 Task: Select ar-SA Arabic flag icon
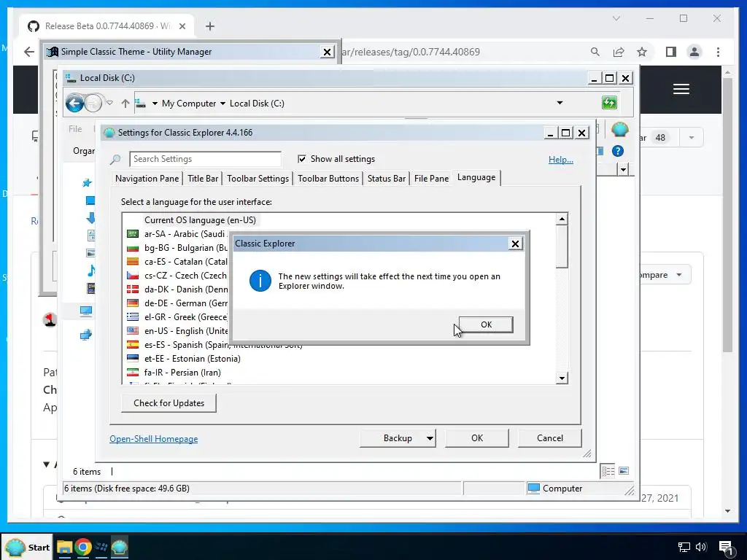point(133,234)
